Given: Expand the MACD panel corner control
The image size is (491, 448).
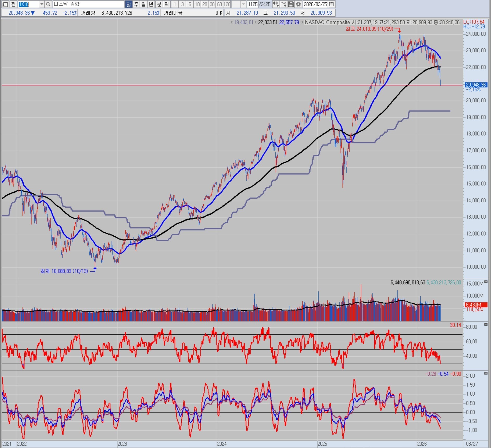Looking at the screenshot, I should pyautogui.click(x=486, y=374).
